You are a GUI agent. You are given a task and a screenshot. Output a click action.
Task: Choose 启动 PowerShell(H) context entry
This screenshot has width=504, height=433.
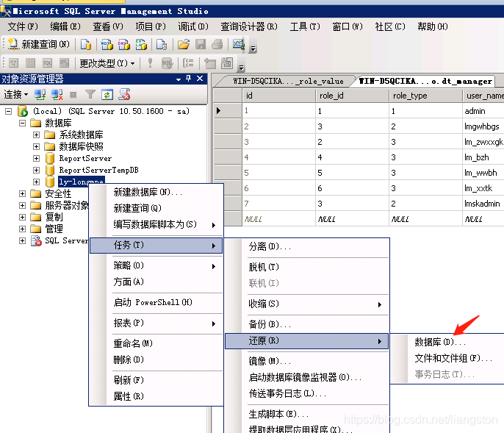(x=156, y=302)
